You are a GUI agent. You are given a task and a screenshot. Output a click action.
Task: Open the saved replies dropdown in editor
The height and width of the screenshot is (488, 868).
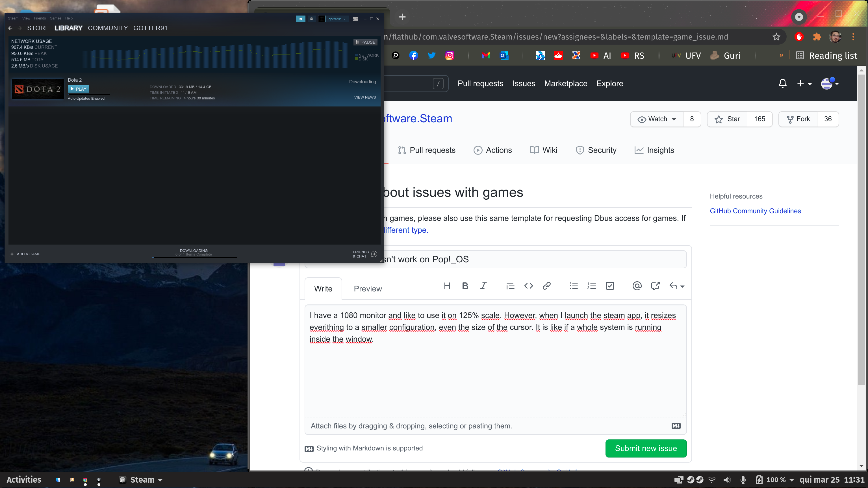coord(677,286)
